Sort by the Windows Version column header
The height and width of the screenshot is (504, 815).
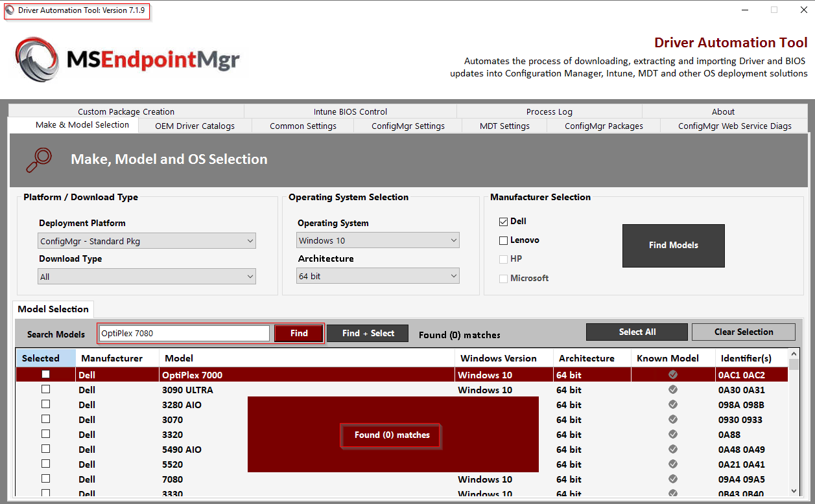point(504,358)
